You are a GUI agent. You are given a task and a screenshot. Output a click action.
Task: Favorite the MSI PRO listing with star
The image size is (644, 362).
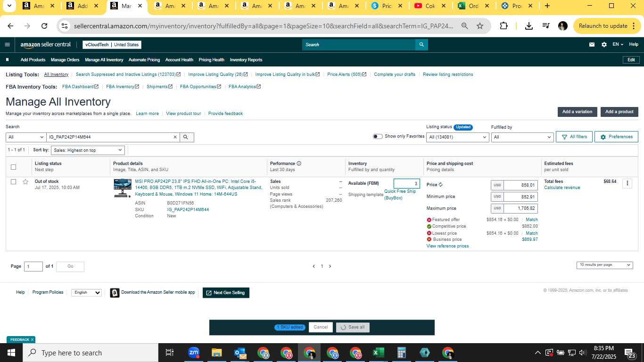coord(25,182)
